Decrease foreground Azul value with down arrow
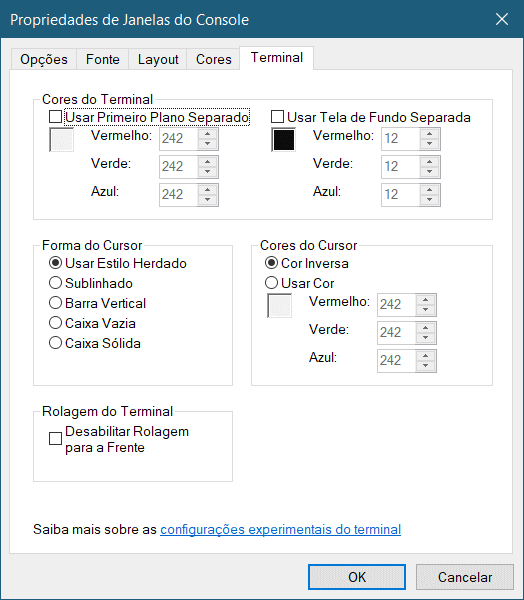 pos(207,199)
